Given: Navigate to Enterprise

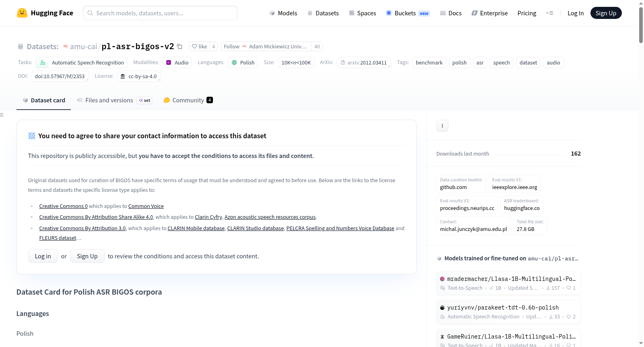Looking at the screenshot, I should 489,13.
